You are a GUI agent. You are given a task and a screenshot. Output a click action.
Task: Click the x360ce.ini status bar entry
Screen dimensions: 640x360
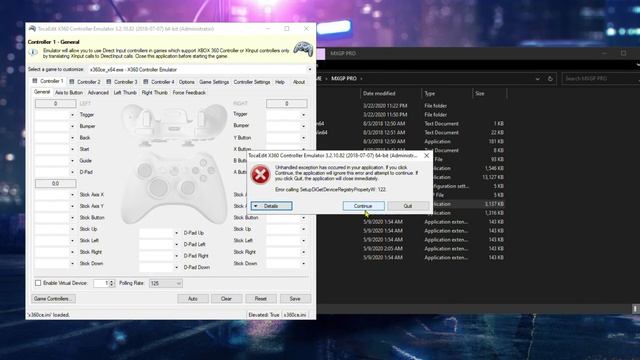point(295,315)
